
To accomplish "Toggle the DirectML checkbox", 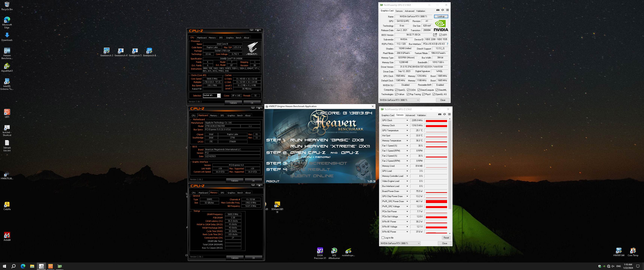I will 437,90.
